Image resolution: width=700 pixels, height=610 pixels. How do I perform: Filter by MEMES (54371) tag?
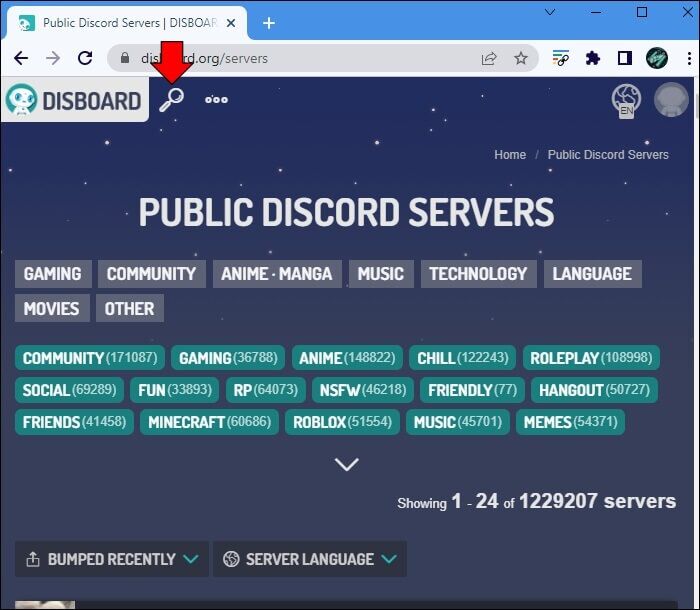pyautogui.click(x=571, y=422)
